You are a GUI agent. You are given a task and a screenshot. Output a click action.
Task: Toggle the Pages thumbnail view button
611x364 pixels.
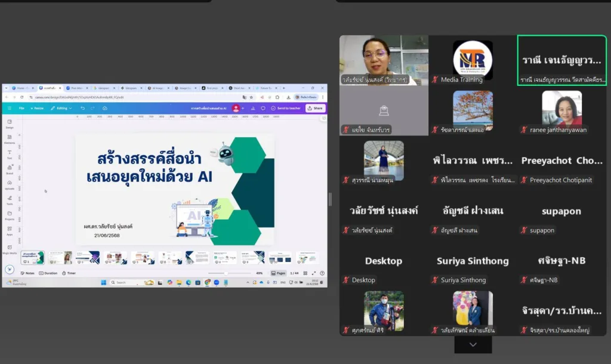(277, 273)
